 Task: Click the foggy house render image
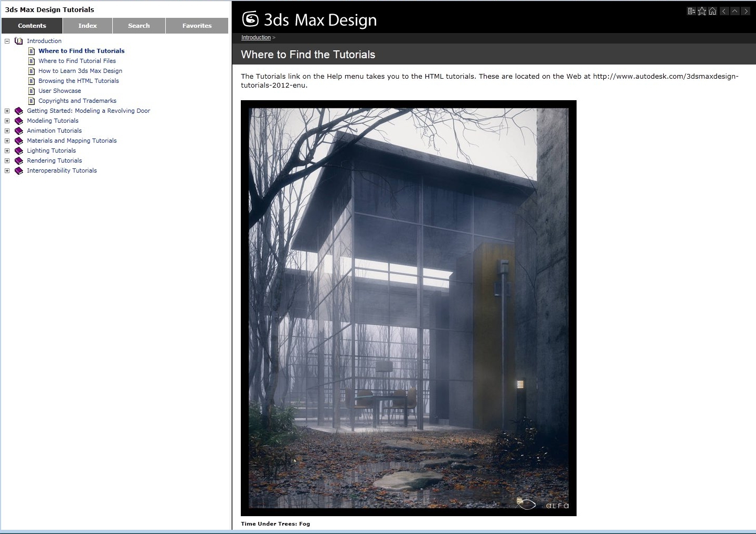coord(409,308)
